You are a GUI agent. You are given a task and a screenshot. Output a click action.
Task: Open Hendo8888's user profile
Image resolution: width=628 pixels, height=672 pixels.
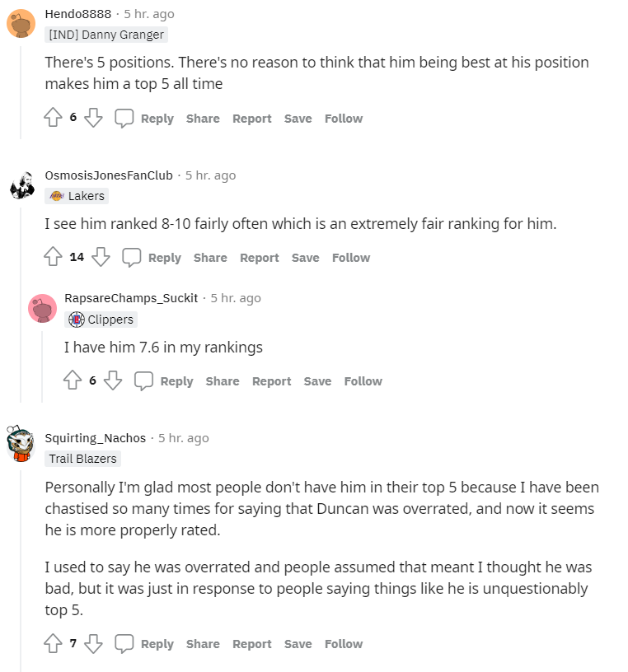78,14
